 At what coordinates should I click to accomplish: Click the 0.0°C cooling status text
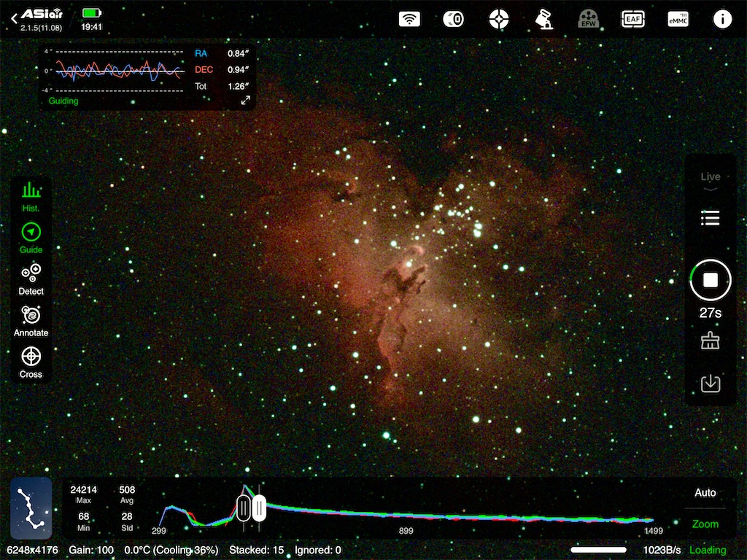[x=171, y=551]
